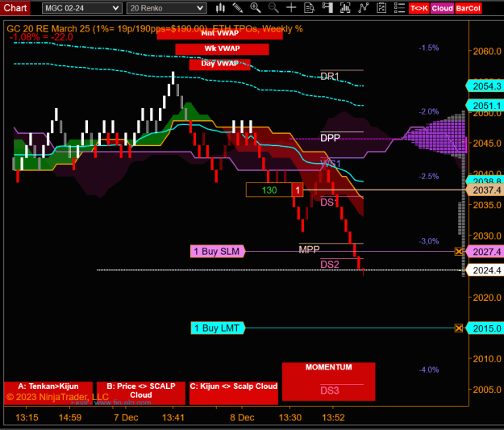The height and width of the screenshot is (430, 504).
Task: Click the DS2 pivot label
Action: pos(330,265)
